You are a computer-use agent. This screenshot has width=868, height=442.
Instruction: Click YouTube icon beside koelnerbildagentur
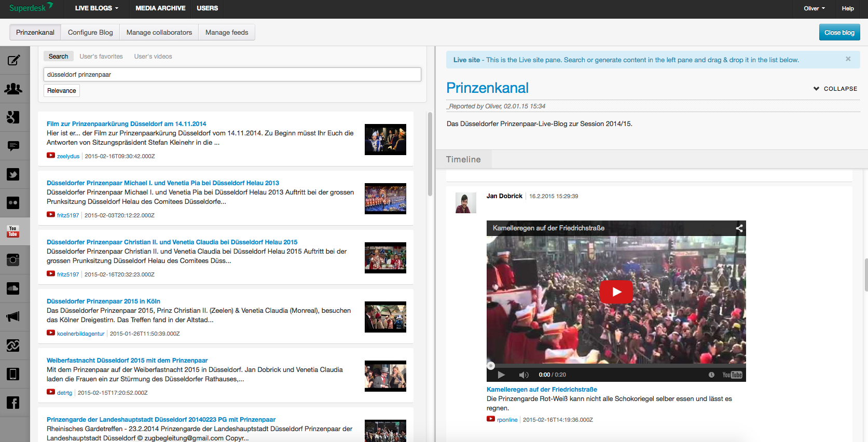51,333
